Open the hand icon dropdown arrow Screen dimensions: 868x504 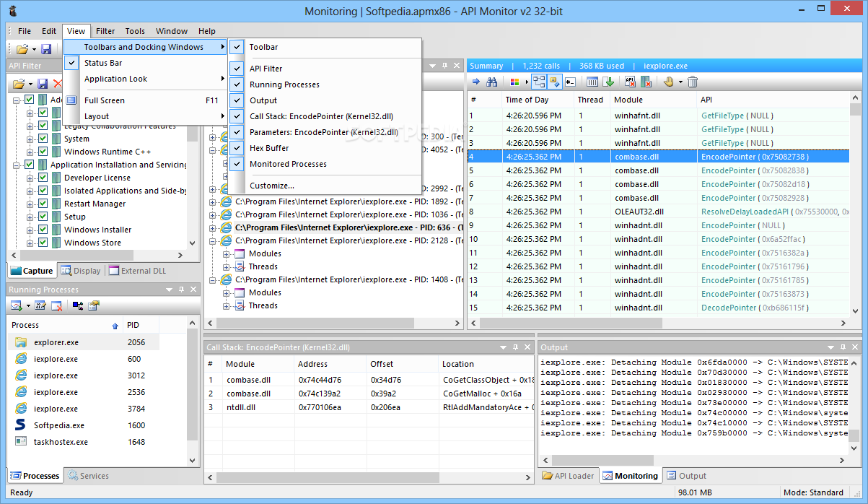click(680, 82)
